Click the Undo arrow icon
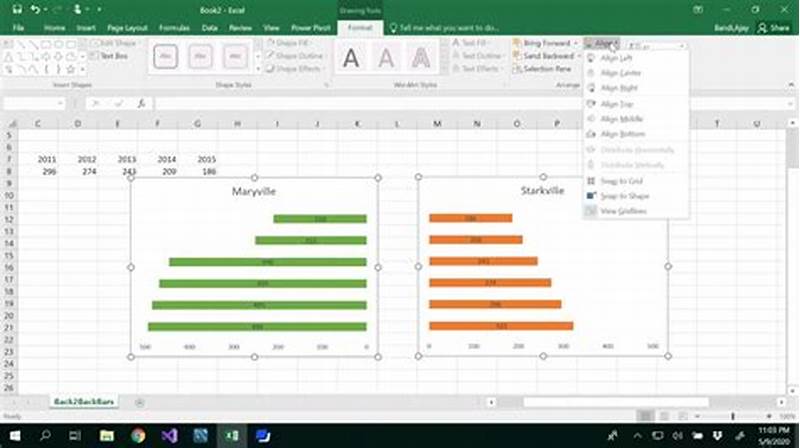 pos(35,10)
